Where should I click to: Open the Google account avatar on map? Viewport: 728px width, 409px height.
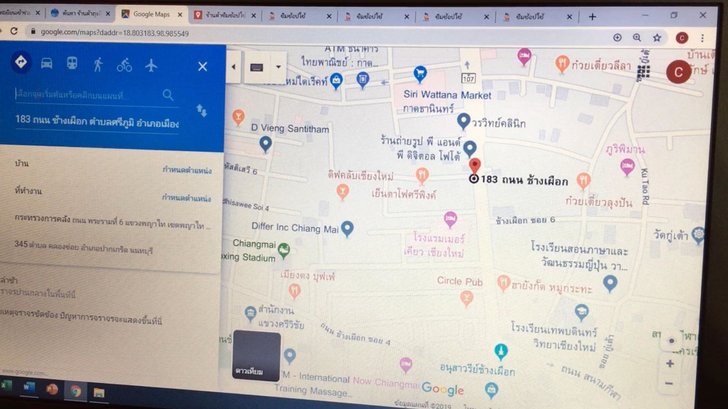[x=678, y=72]
